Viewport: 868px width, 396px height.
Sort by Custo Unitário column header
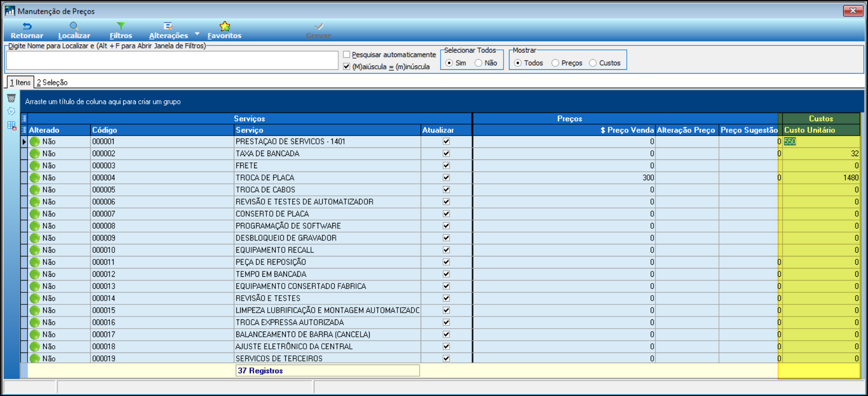821,130
